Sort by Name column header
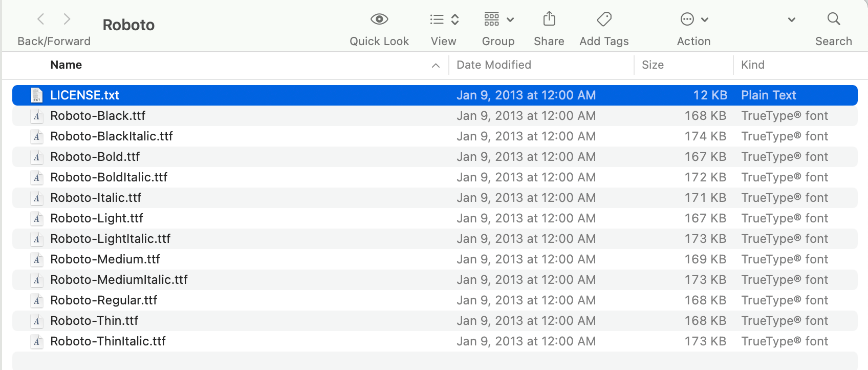Image resolution: width=868 pixels, height=370 pixels. [66, 65]
